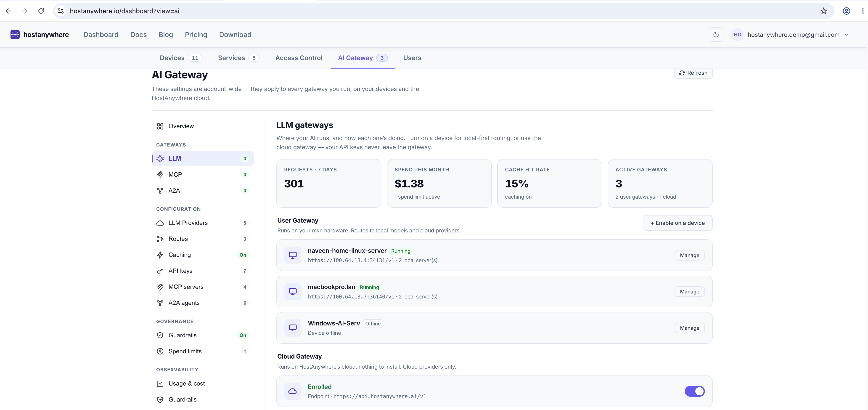Click the MCP gateway icon

(160, 175)
